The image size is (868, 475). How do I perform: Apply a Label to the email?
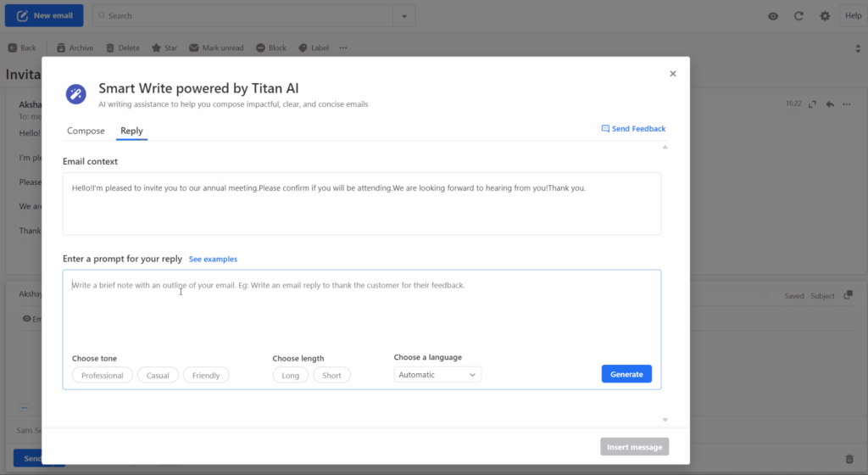pos(314,47)
